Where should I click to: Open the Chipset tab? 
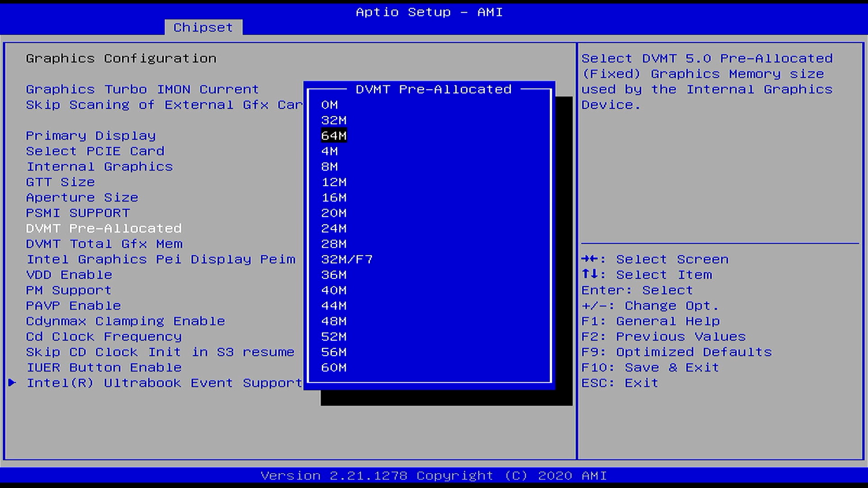[203, 28]
